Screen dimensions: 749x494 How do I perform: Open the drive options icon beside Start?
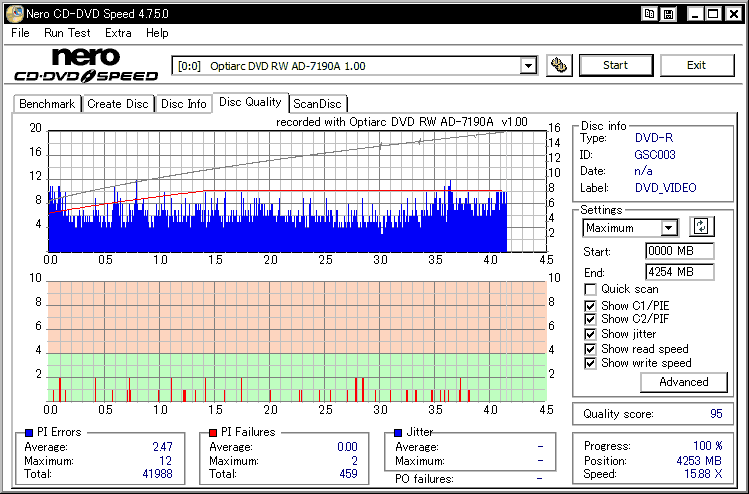pos(560,66)
